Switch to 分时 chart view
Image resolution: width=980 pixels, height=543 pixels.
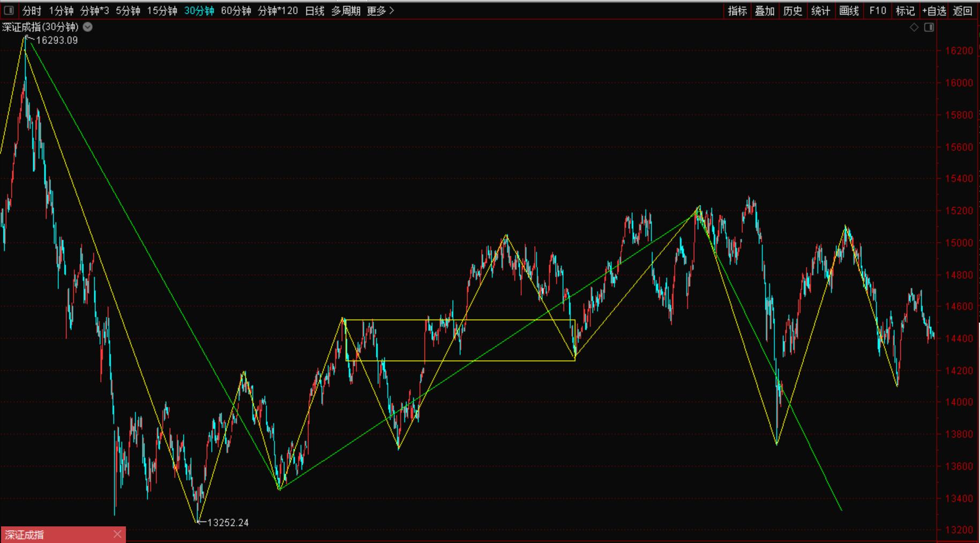32,11
